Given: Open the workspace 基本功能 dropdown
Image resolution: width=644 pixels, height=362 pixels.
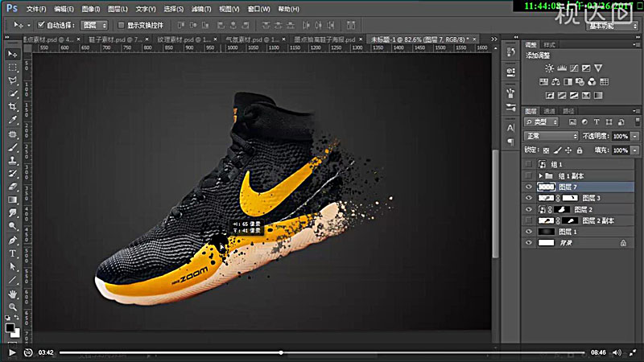Looking at the screenshot, I should tap(612, 26).
